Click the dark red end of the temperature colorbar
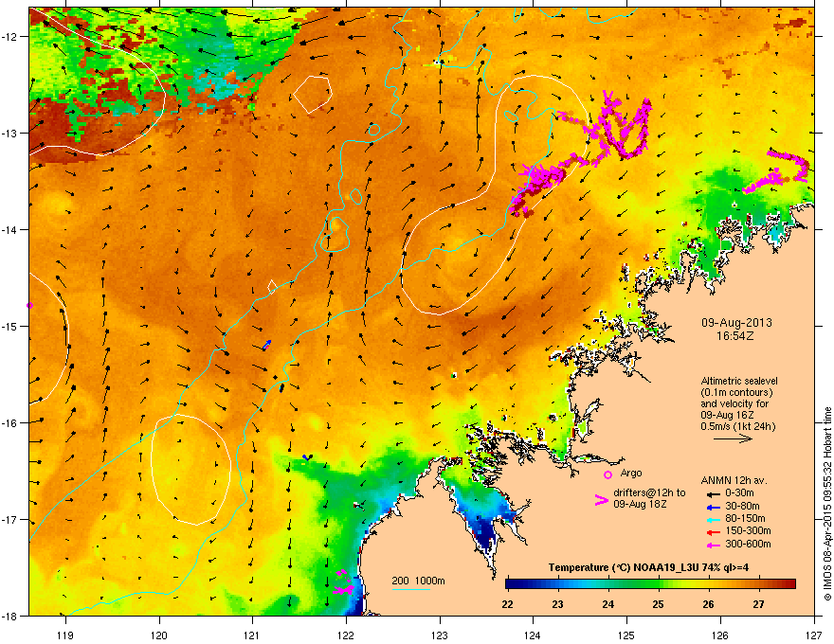The height and width of the screenshot is (644, 834). [x=790, y=584]
